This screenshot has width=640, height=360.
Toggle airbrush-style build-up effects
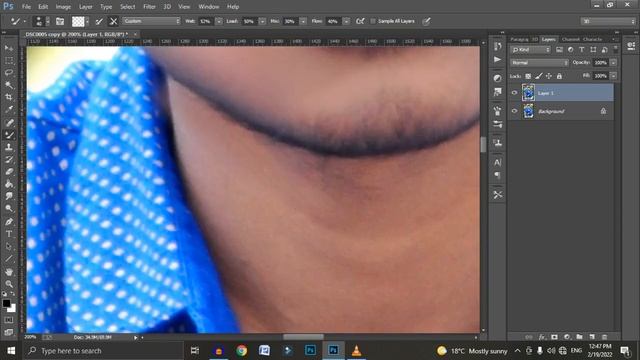[x=360, y=21]
